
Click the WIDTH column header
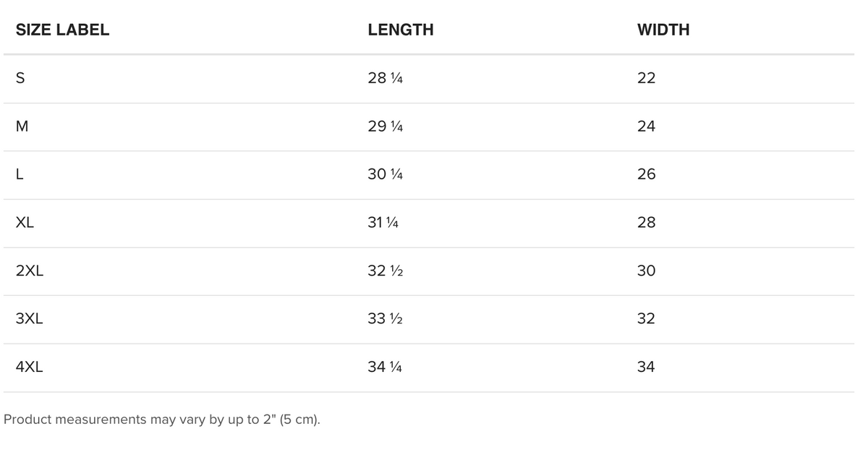click(663, 30)
